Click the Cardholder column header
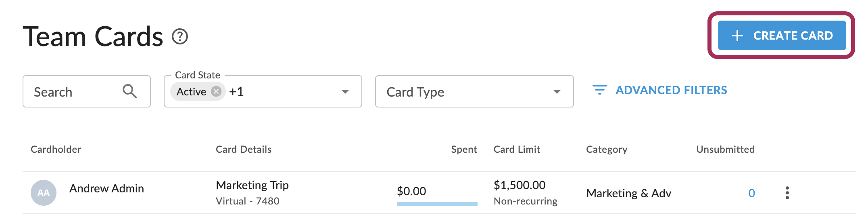Screen dimensions: 868x215 tap(56, 150)
